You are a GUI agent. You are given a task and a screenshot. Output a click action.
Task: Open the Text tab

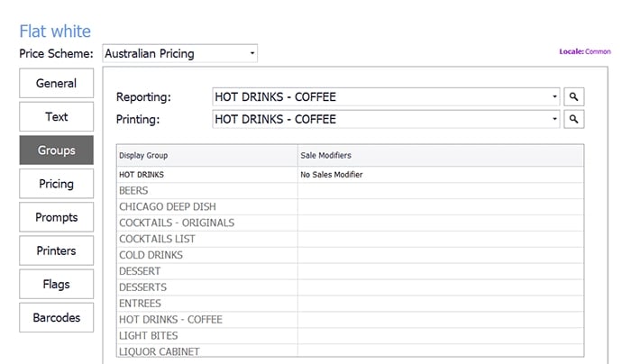coord(56,116)
